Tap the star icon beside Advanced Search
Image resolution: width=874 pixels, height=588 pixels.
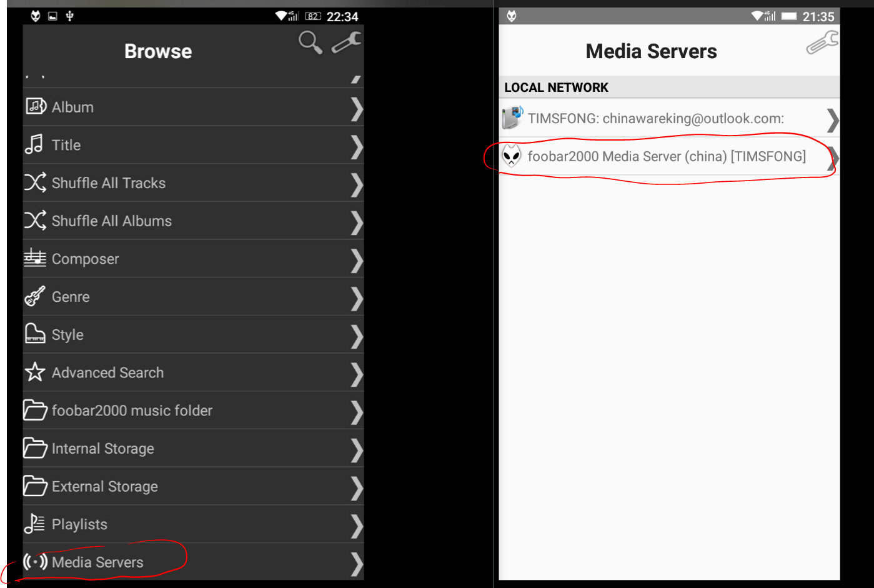click(35, 372)
